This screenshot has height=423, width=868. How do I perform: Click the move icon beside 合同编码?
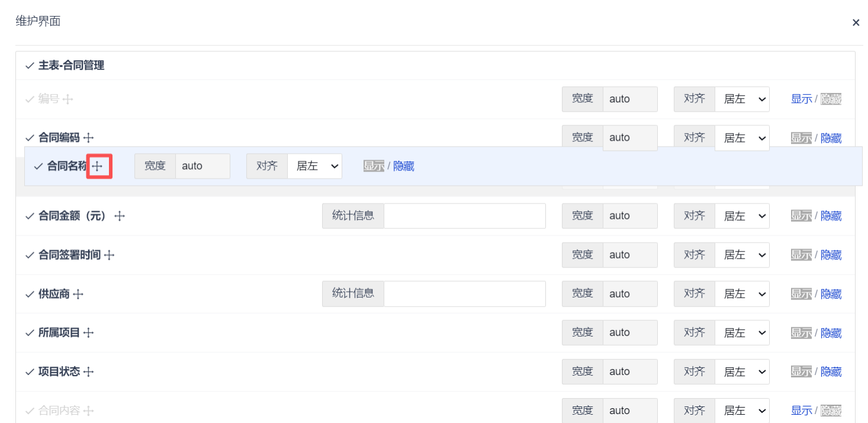point(88,137)
